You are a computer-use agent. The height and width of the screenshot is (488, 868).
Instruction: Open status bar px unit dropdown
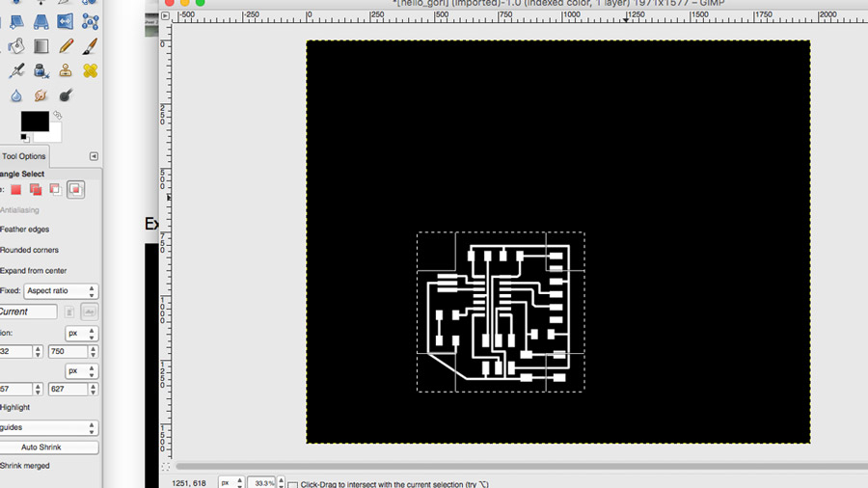click(231, 483)
